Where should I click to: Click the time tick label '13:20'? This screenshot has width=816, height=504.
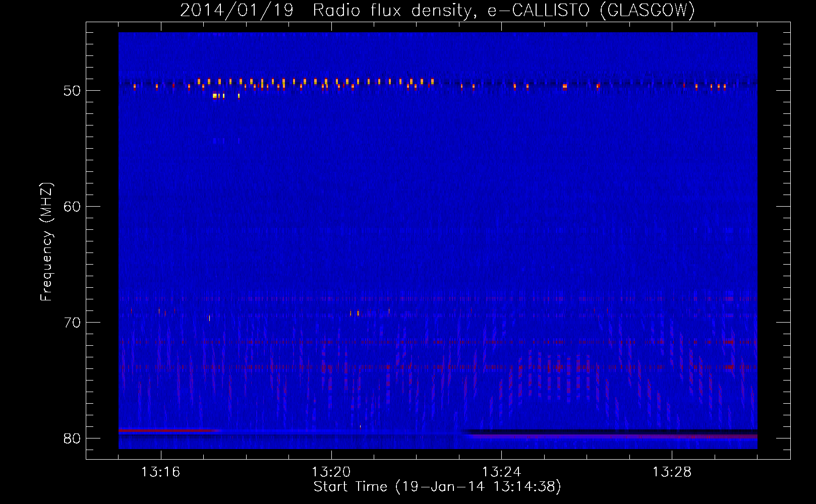[x=331, y=472]
